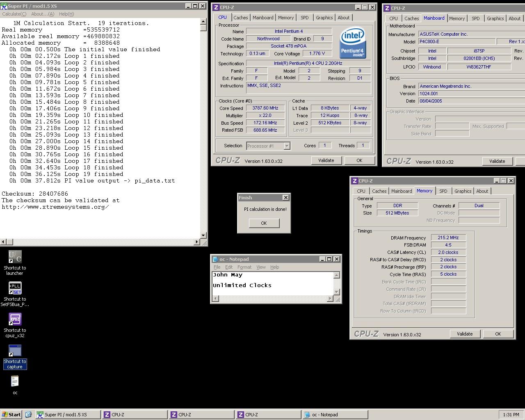
Task: Switch to About tab in the CPU tab window
Action: click(x=344, y=18)
